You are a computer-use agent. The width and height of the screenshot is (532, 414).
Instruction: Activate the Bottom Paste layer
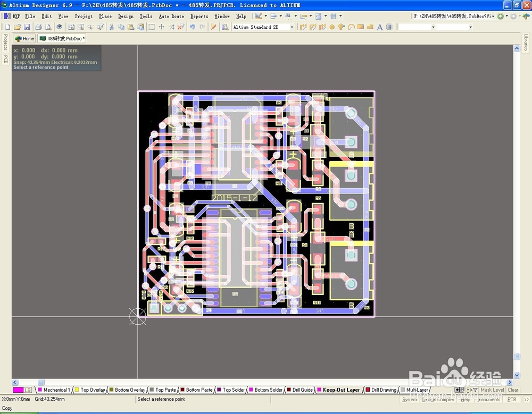(196, 390)
